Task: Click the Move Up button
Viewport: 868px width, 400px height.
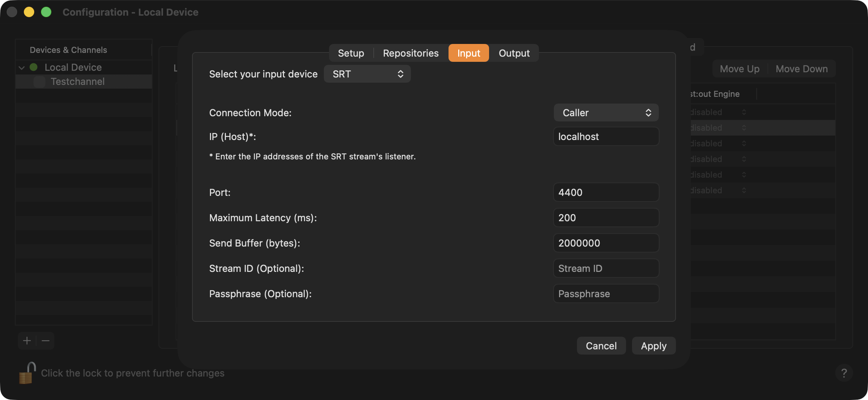Action: click(740, 69)
